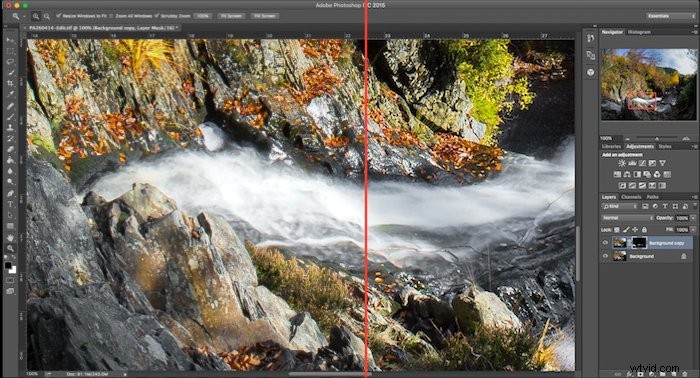
Task: Toggle lock image pixels
Action: [x=626, y=230]
